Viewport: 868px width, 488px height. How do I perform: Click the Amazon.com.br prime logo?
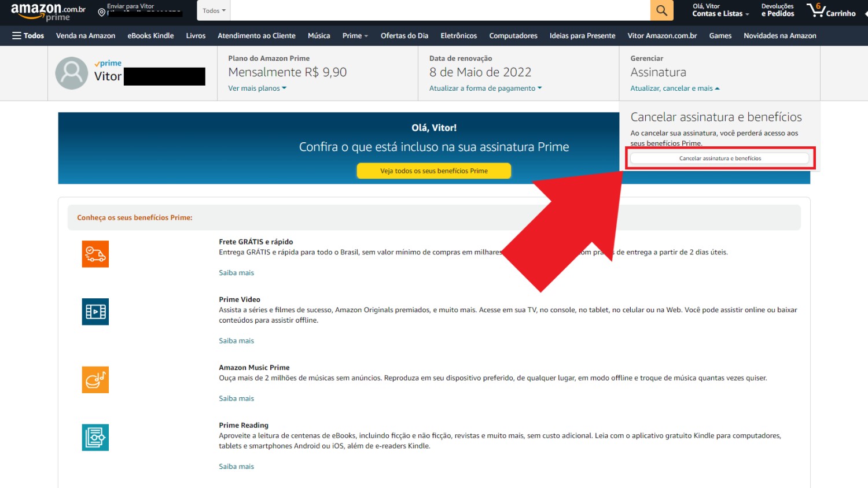pyautogui.click(x=48, y=12)
